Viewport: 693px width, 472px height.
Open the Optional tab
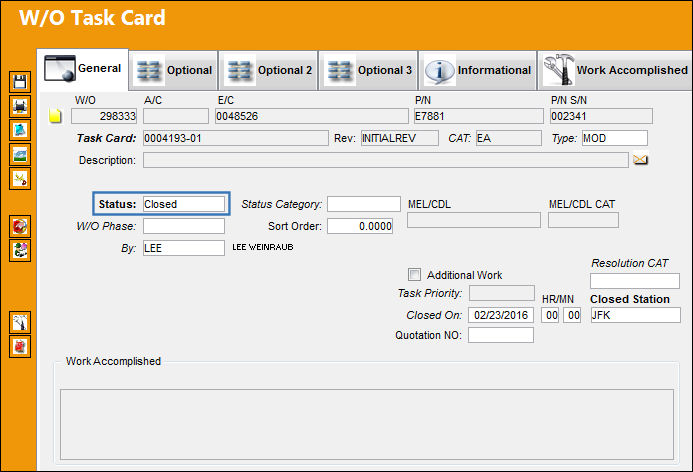click(x=173, y=70)
